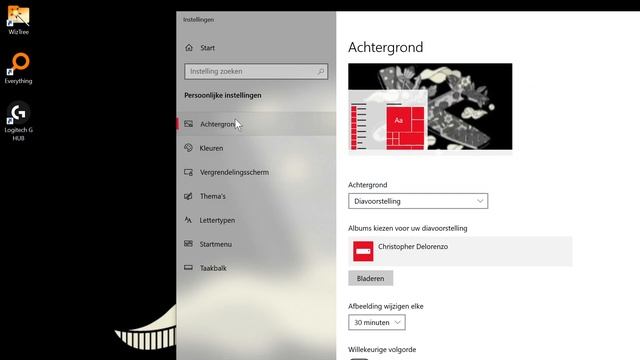Click the Achtergrond picture icon
Viewport: 640px width, 360px height.
click(x=188, y=124)
